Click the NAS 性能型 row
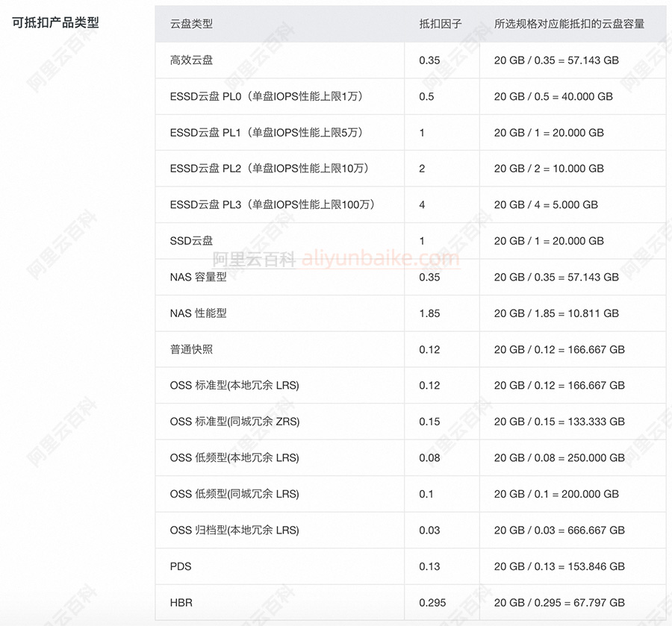The width and height of the screenshot is (672, 626). coord(196,313)
